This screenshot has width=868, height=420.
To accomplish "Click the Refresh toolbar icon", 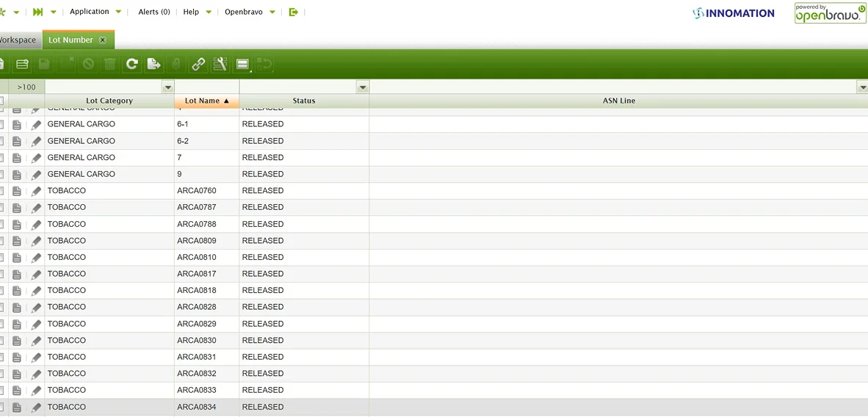I will pos(132,65).
